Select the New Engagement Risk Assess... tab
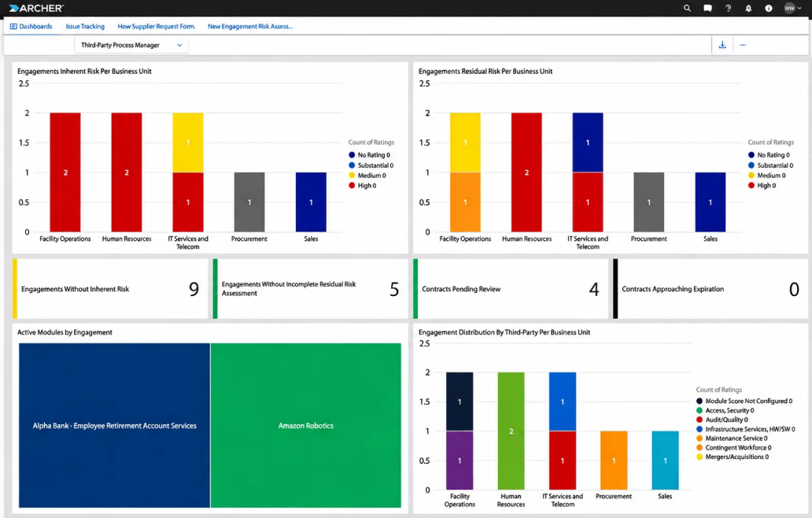The width and height of the screenshot is (812, 518). (x=250, y=27)
